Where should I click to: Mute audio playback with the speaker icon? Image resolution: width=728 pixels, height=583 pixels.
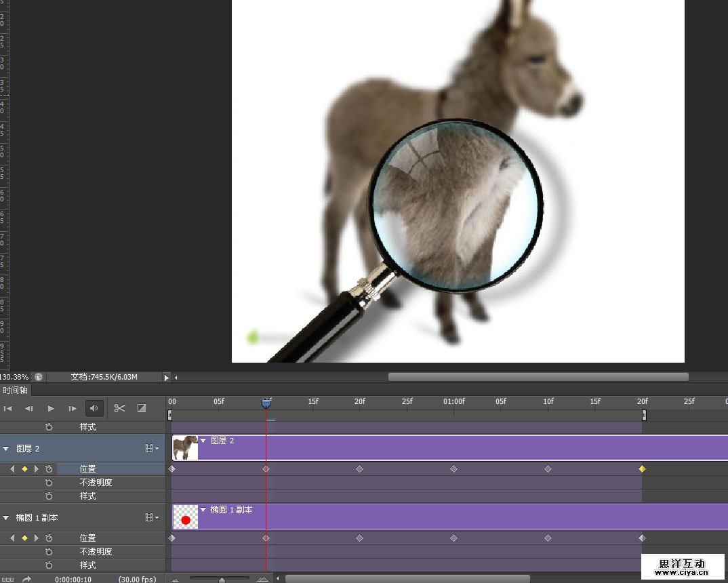point(94,408)
